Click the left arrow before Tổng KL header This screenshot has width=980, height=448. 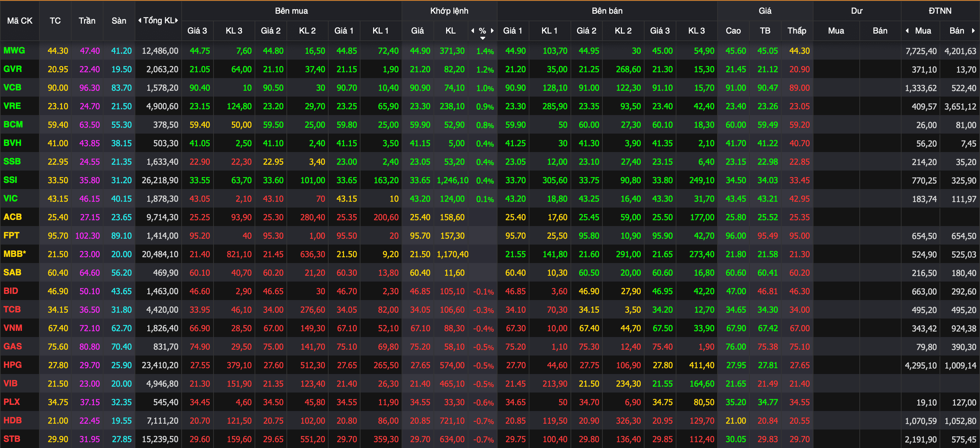[139, 21]
